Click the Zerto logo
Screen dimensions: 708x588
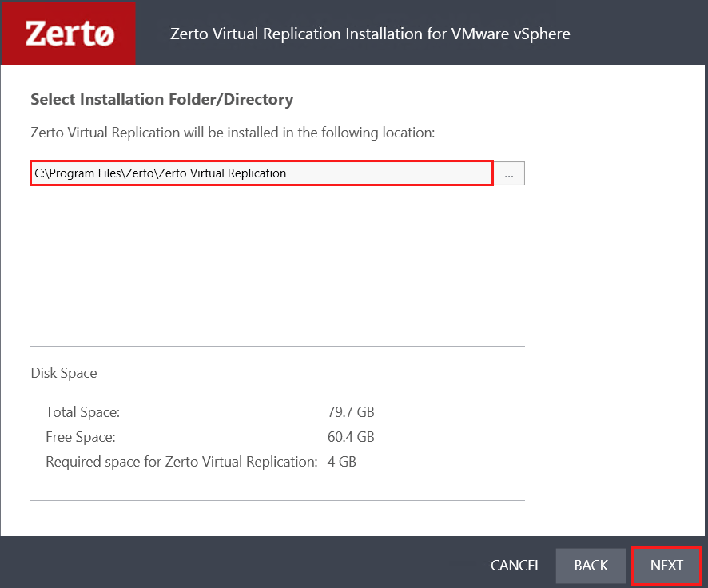click(x=69, y=33)
